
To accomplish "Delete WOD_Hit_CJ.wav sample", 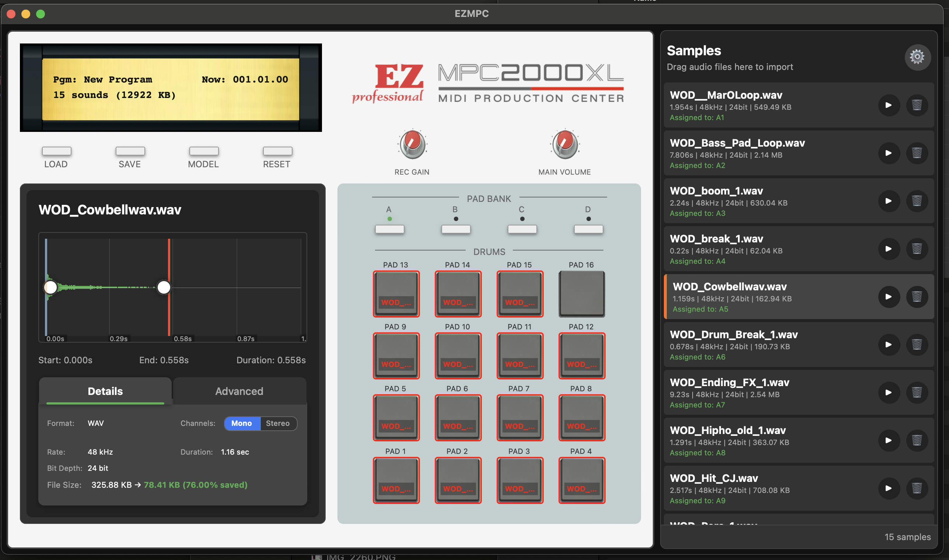I will 917,488.
